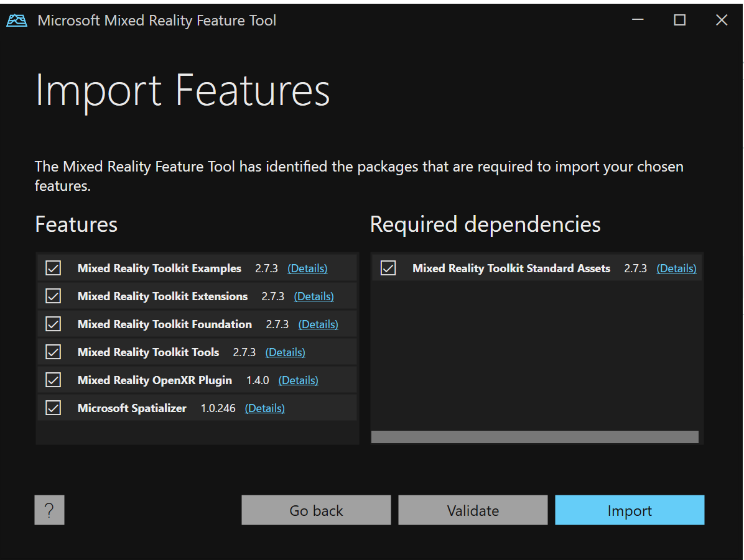View Details link for Mixed Reality Toolkit Tools
Image resolution: width=744 pixels, height=560 pixels.
285,352
